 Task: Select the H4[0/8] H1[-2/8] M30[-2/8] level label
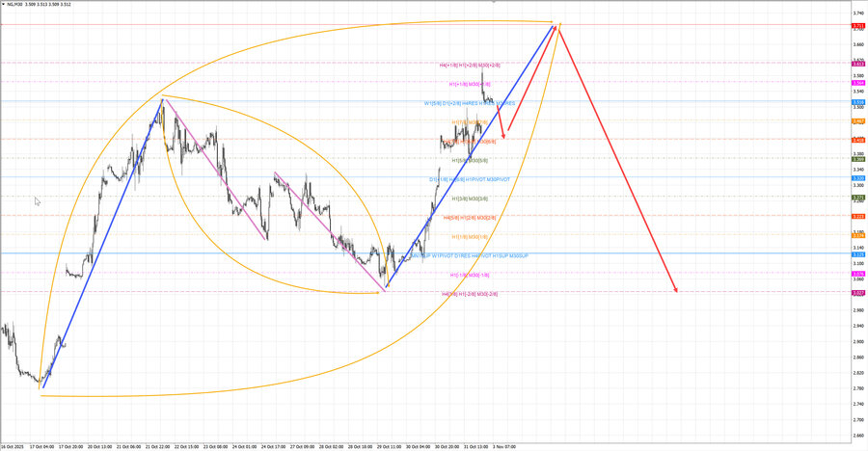click(469, 293)
